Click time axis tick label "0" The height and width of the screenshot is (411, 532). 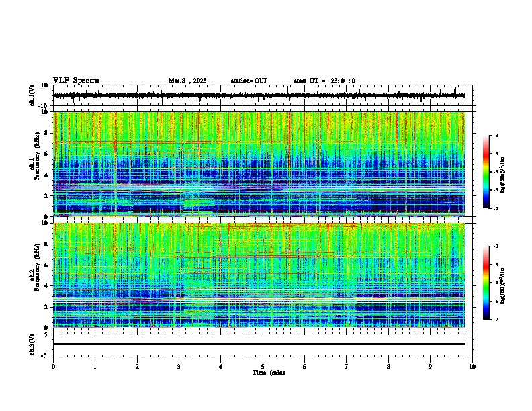(53, 367)
